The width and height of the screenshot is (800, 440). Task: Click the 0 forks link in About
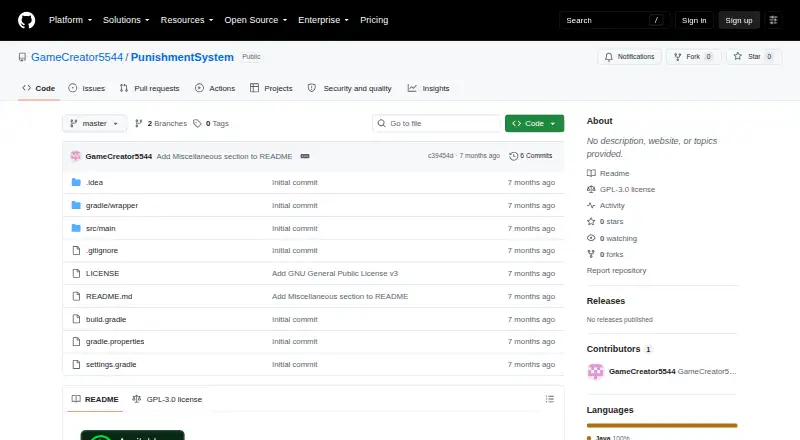[x=606, y=254]
